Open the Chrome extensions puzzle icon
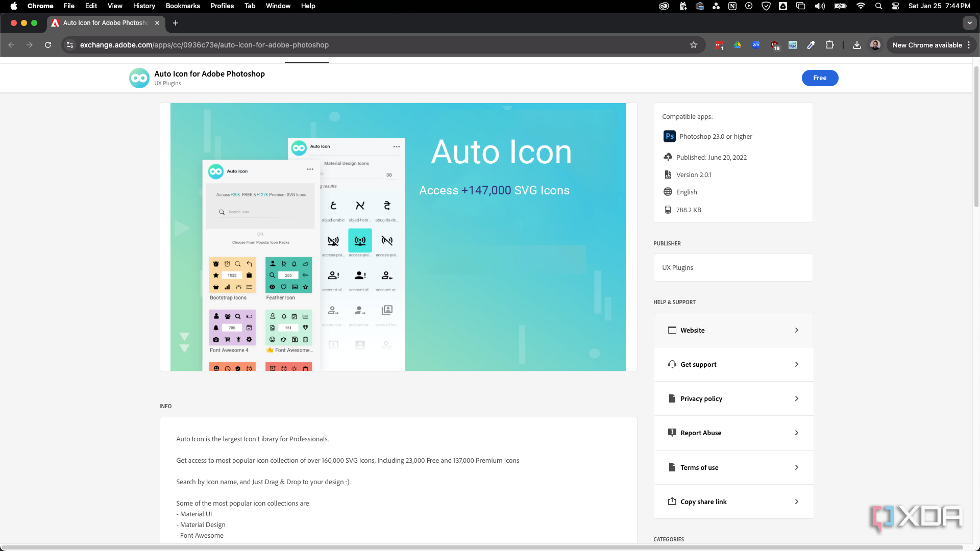Viewport: 980px width, 551px height. tap(829, 45)
